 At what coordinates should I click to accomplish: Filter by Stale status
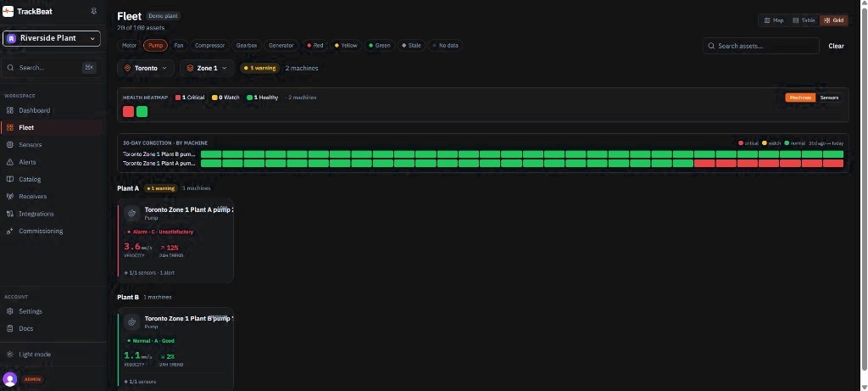pyautogui.click(x=411, y=46)
